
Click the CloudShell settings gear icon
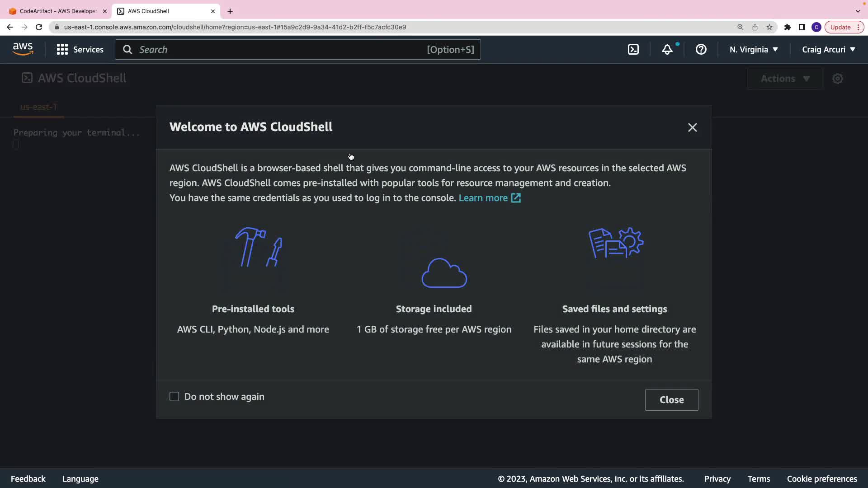[838, 79]
